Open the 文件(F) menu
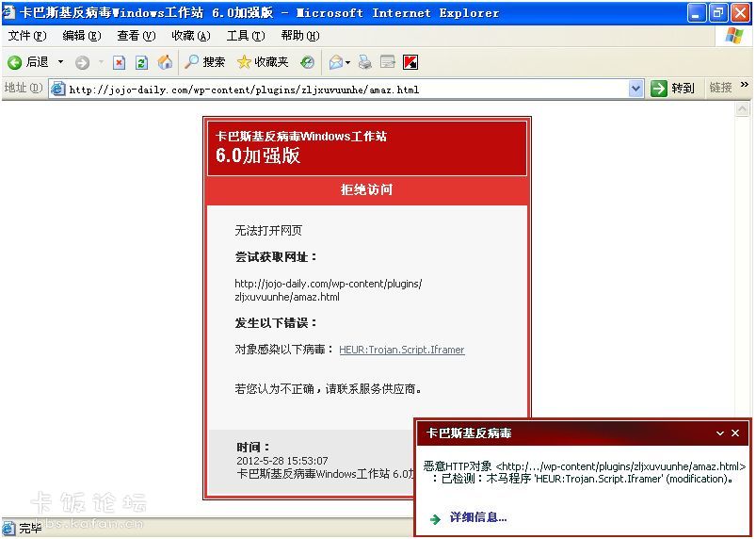The image size is (756, 539). click(26, 36)
